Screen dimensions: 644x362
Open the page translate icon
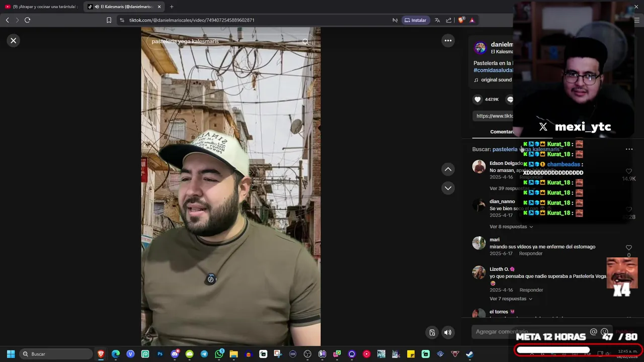click(x=437, y=20)
